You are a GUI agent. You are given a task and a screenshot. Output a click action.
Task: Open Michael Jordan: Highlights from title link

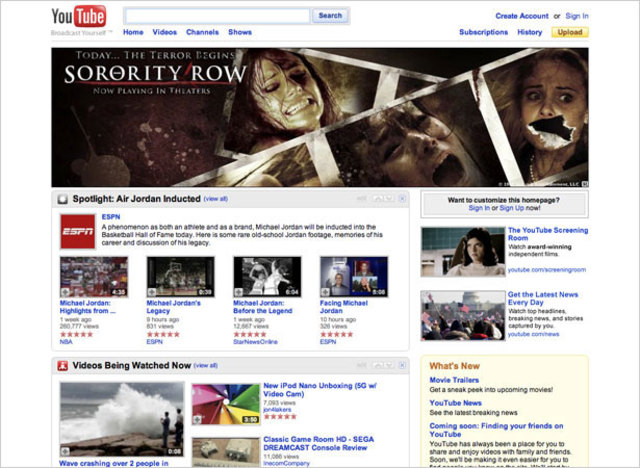click(x=87, y=307)
